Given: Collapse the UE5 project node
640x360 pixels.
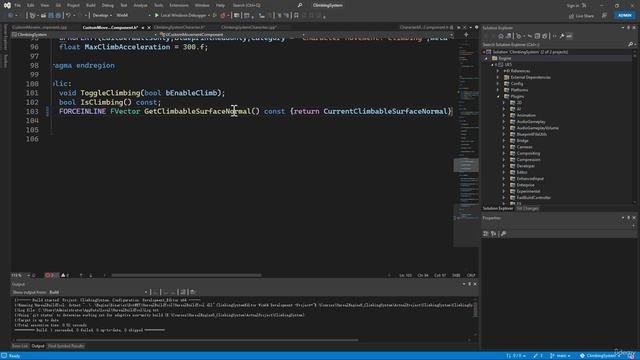Looking at the screenshot, I should (492, 64).
